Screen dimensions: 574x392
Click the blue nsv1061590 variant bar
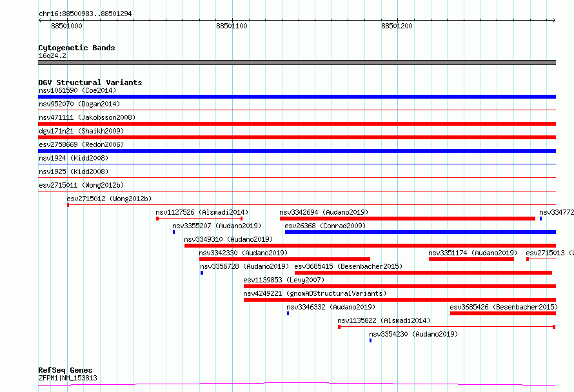297,97
